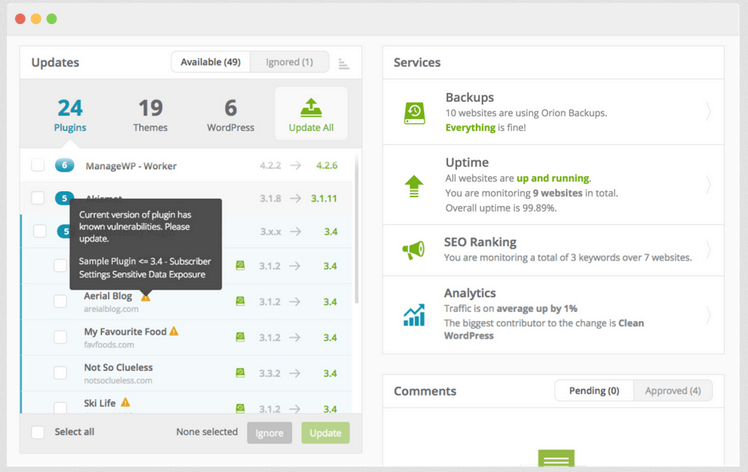Switch to the Ignored (1) tab

point(289,62)
